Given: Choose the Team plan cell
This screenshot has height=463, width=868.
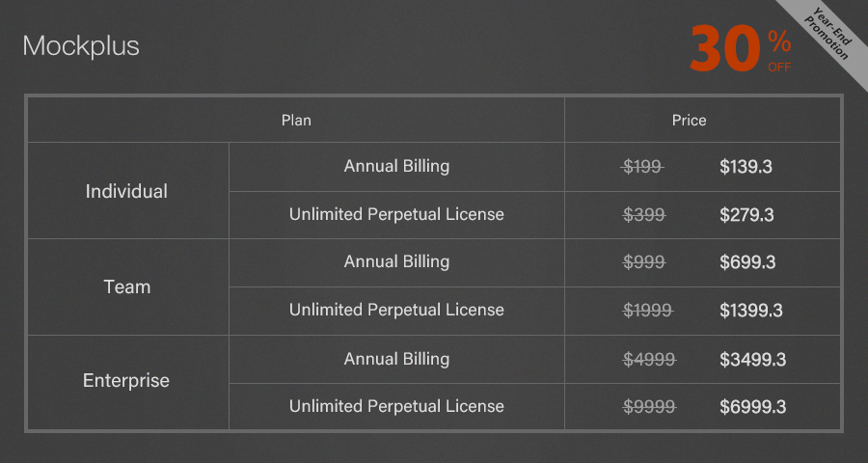Looking at the screenshot, I should (x=126, y=286).
